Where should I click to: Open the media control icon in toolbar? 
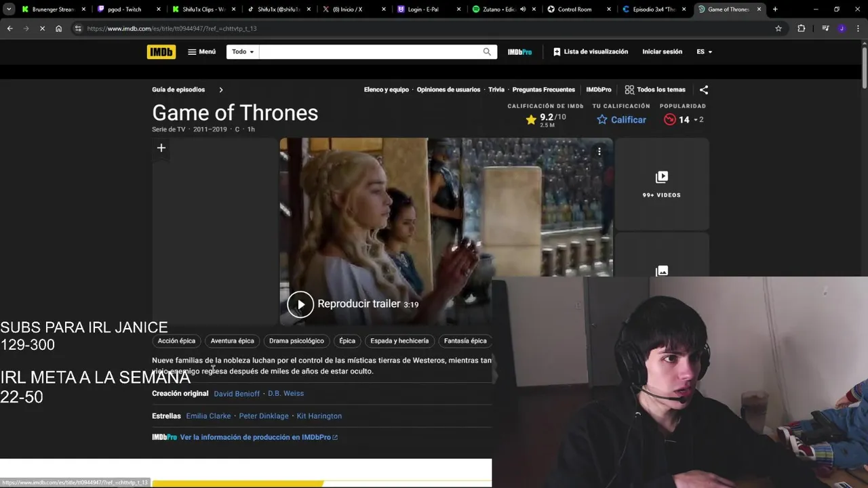(825, 28)
